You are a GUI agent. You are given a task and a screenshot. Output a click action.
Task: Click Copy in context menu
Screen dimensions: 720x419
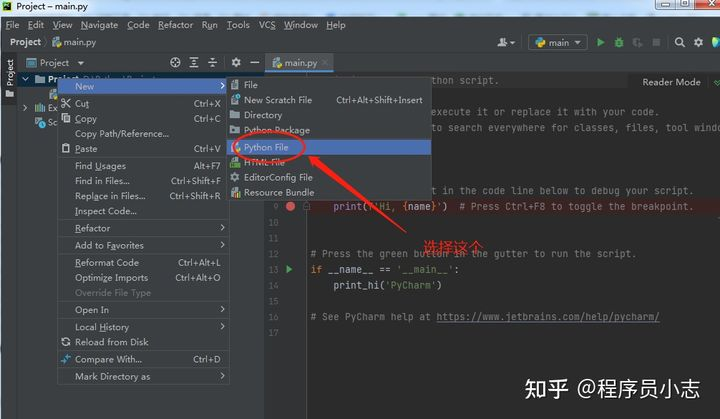coord(143,119)
